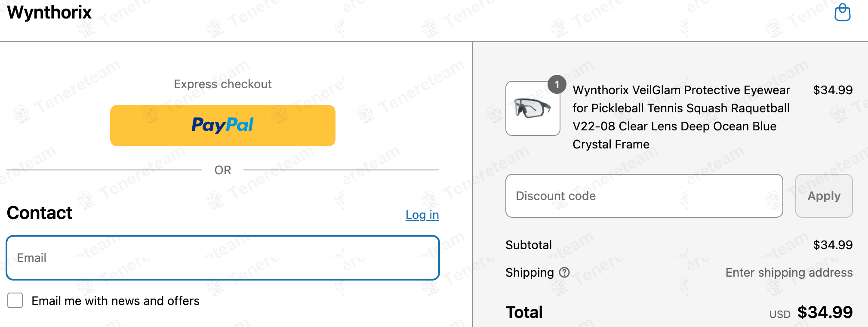Click the Express checkout heading
This screenshot has height=327, width=868.
tap(223, 84)
